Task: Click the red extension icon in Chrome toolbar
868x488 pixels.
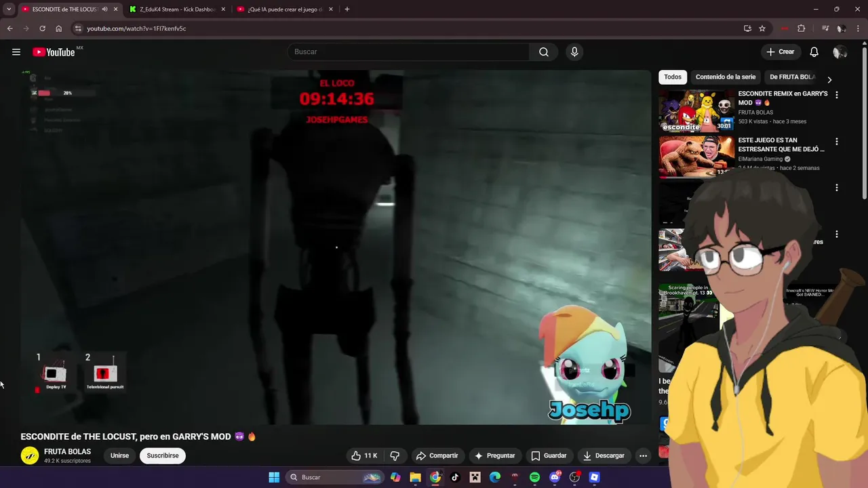Action: (x=785, y=28)
